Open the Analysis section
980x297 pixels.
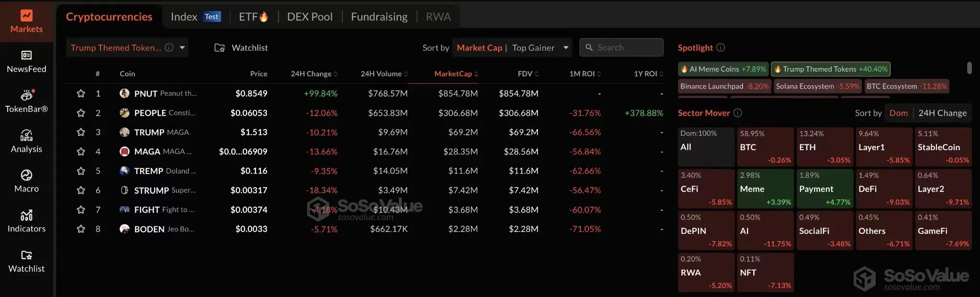[27, 141]
